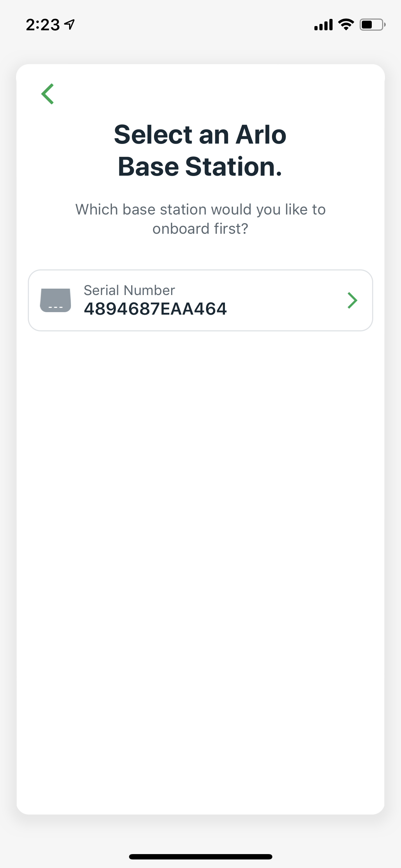401x868 pixels.
Task: Select serial number 4894687EAA464
Action: [155, 309]
